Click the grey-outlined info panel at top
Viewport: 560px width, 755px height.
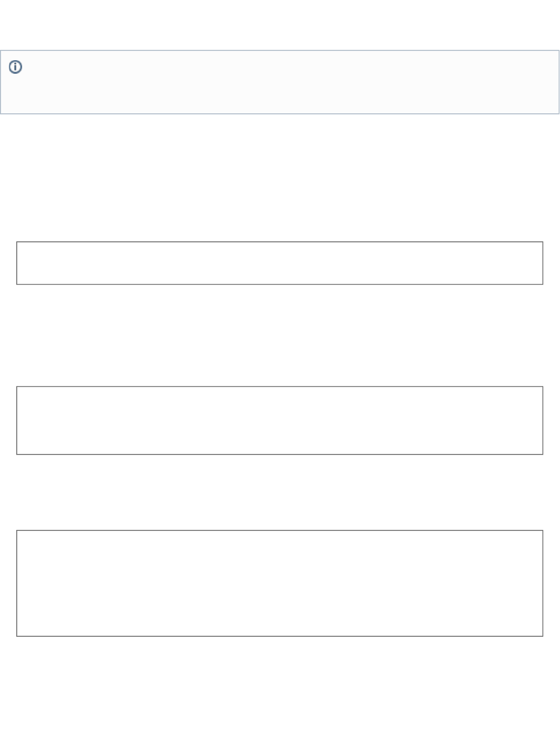pos(280,82)
